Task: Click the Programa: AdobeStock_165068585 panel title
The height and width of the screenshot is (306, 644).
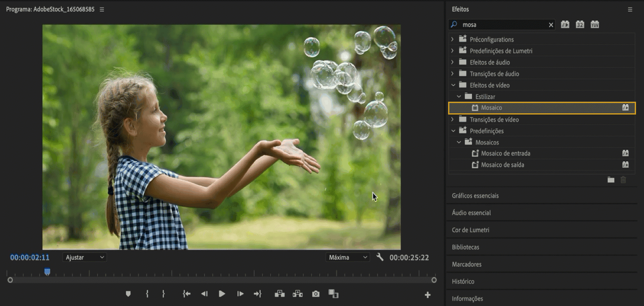Action: [x=50, y=9]
